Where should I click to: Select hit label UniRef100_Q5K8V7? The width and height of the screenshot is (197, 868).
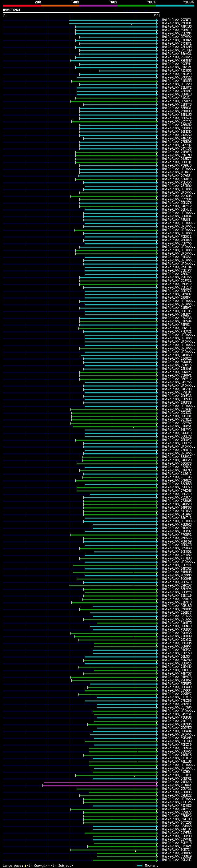pos(176,440)
